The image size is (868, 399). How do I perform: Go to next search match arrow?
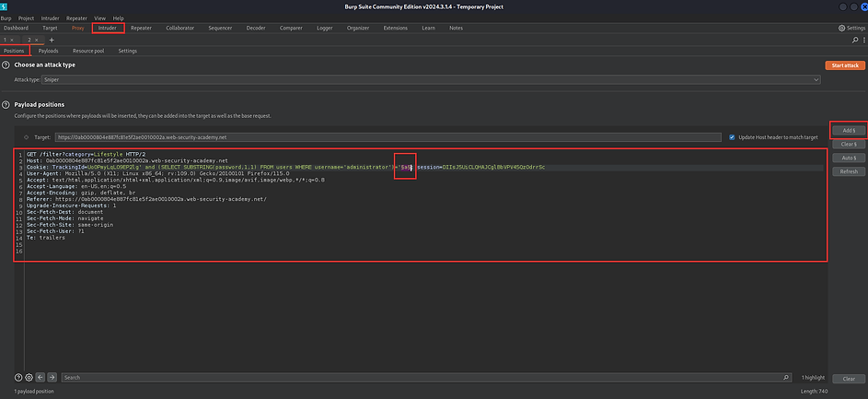point(52,378)
